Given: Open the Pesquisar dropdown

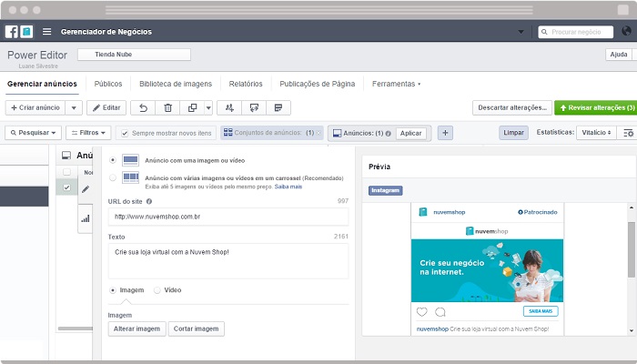Looking at the screenshot, I should click(x=34, y=133).
